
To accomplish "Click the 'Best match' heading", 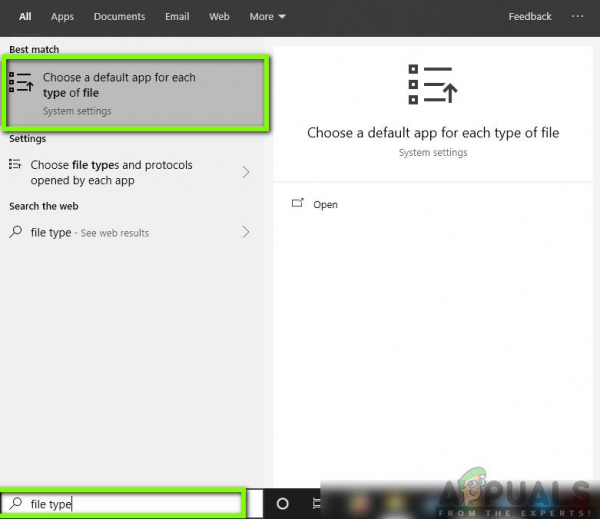I will point(34,50).
